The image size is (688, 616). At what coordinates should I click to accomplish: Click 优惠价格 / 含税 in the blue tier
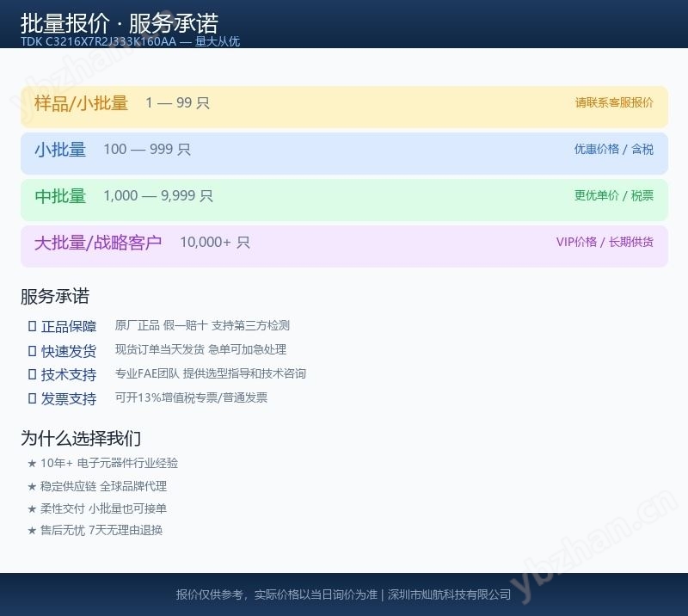pyautogui.click(x=614, y=150)
